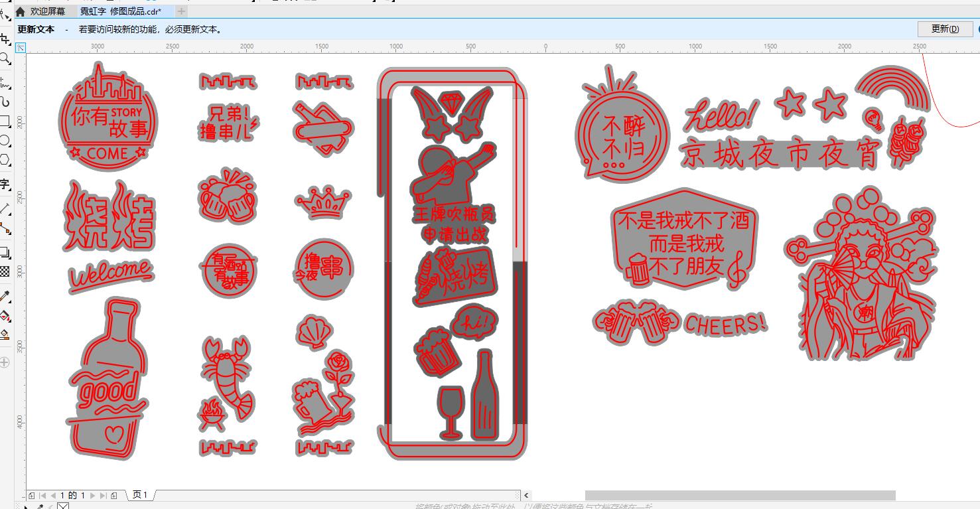Select the 不是我戒不了酒 hexagon sticker
Image resolution: width=980 pixels, height=509 pixels.
(x=684, y=240)
